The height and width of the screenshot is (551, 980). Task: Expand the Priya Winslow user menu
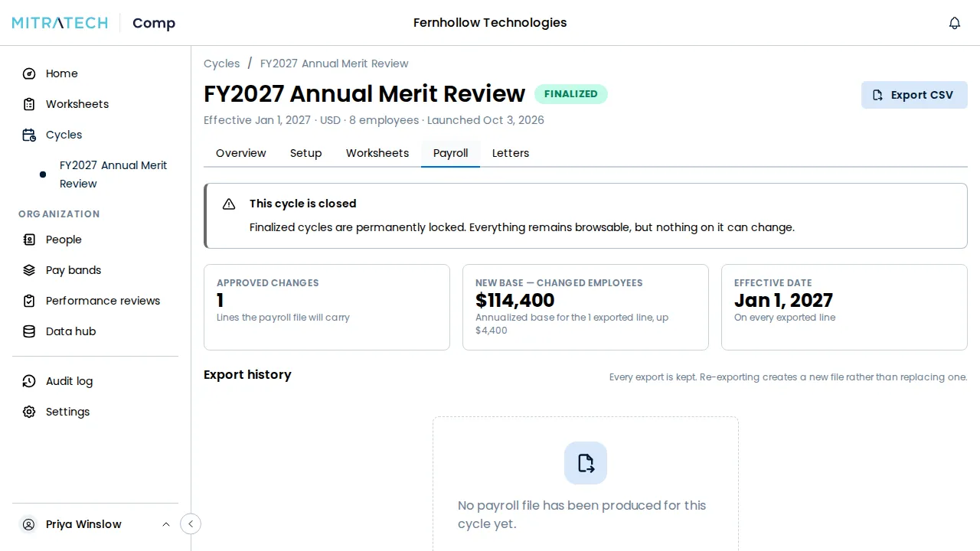click(166, 524)
